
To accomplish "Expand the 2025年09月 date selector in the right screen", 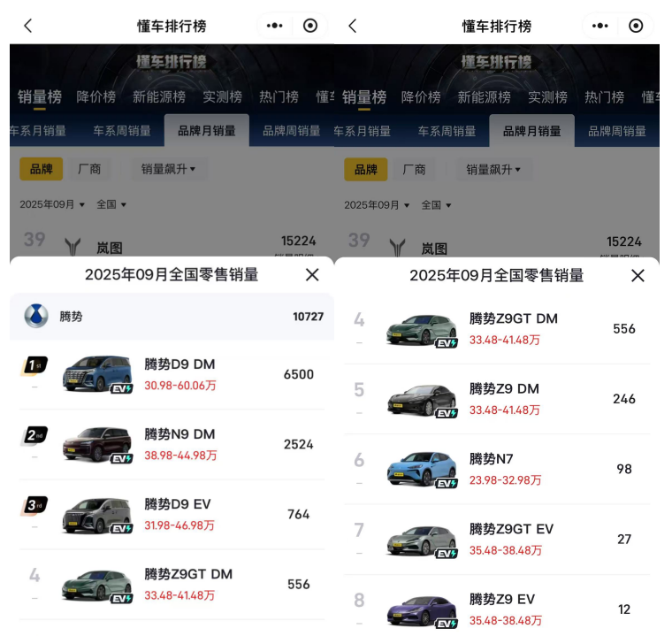I will pyautogui.click(x=377, y=205).
